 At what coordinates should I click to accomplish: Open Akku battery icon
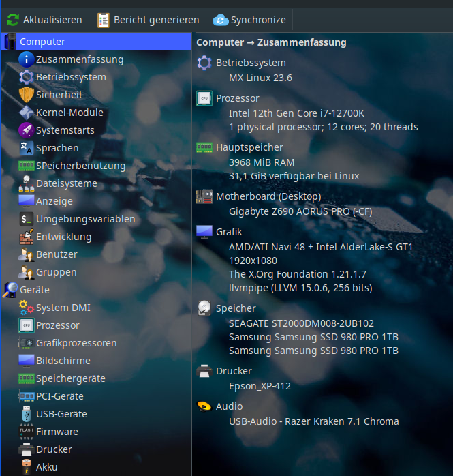point(27,467)
